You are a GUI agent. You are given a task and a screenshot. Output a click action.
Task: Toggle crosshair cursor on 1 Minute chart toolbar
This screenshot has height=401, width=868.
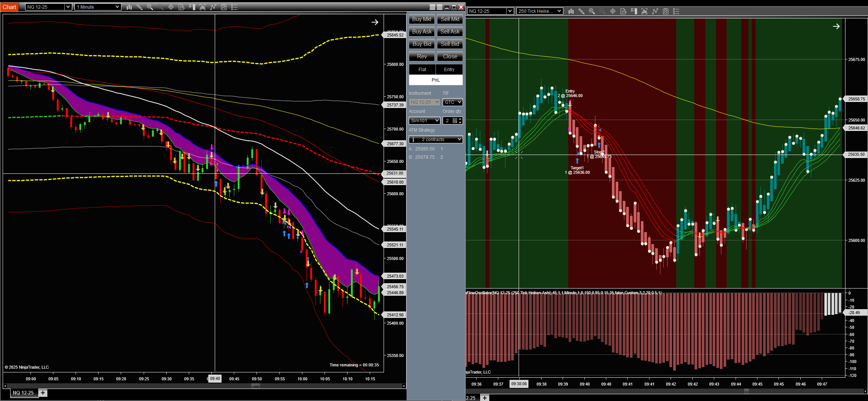[171, 7]
